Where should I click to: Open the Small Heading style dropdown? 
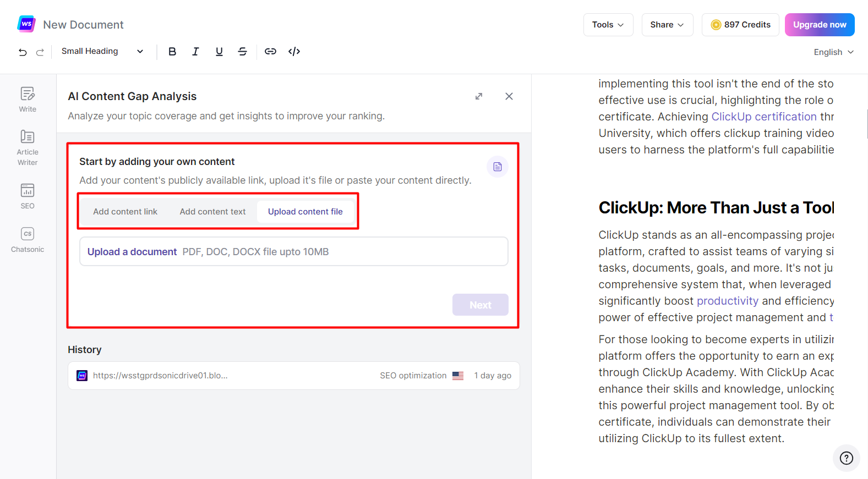pyautogui.click(x=102, y=51)
